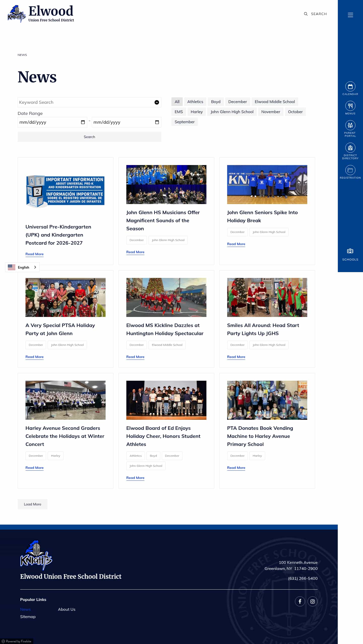Image resolution: width=363 pixels, height=644 pixels.
Task: Filter news by Harley tag
Action: click(x=197, y=112)
